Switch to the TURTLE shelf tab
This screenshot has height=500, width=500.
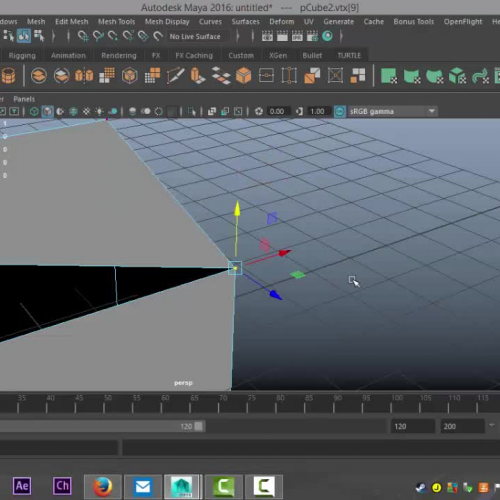(x=349, y=56)
